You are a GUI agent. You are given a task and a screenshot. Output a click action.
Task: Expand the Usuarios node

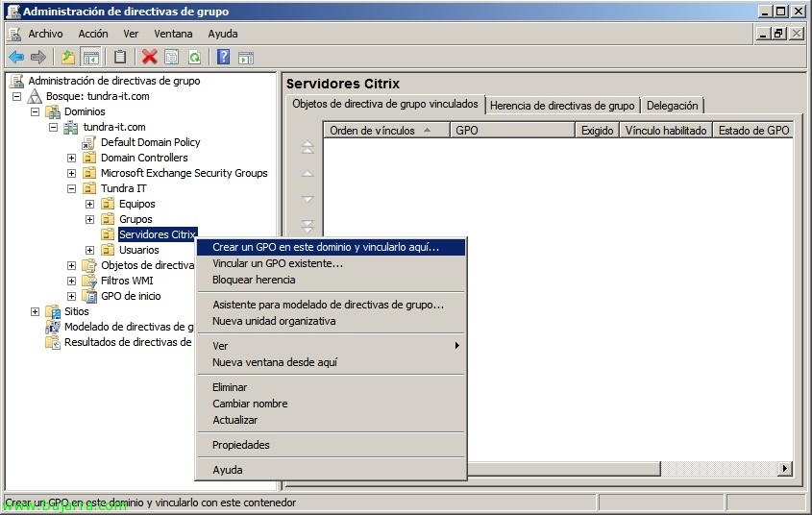(89, 250)
